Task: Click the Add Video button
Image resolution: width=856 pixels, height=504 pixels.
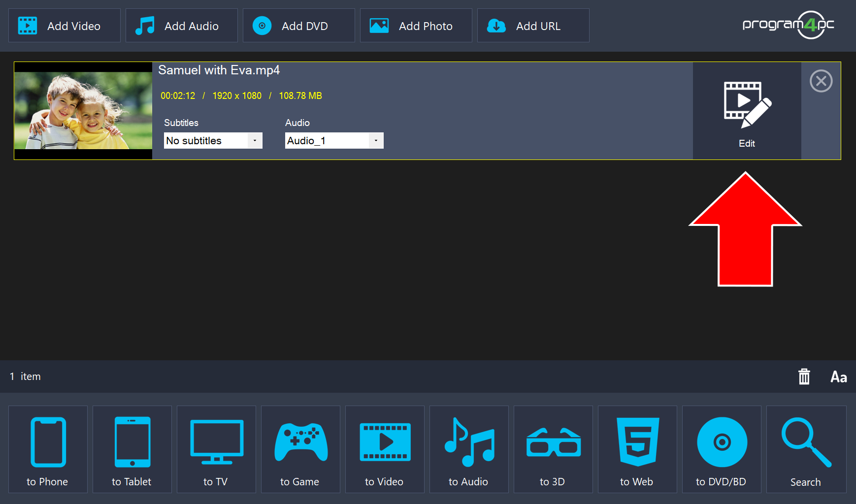Action: (x=65, y=26)
